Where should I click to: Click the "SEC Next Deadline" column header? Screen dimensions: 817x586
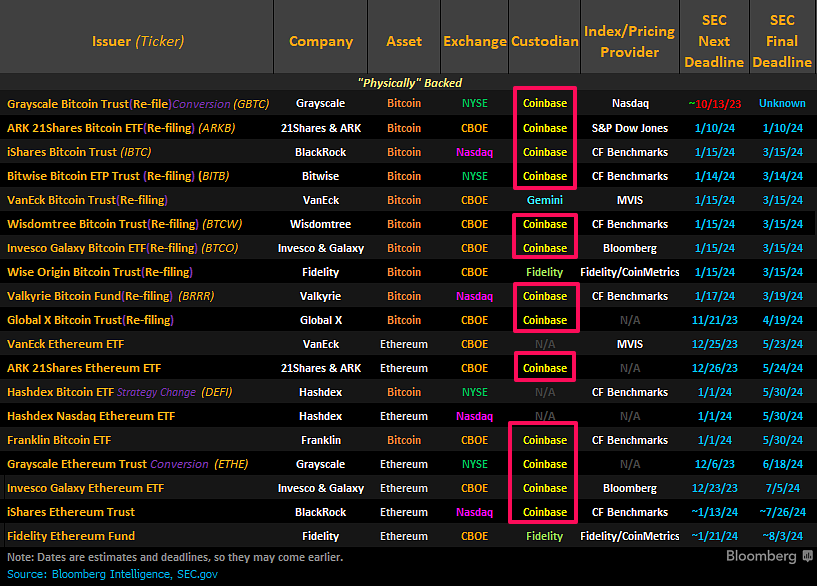(715, 41)
